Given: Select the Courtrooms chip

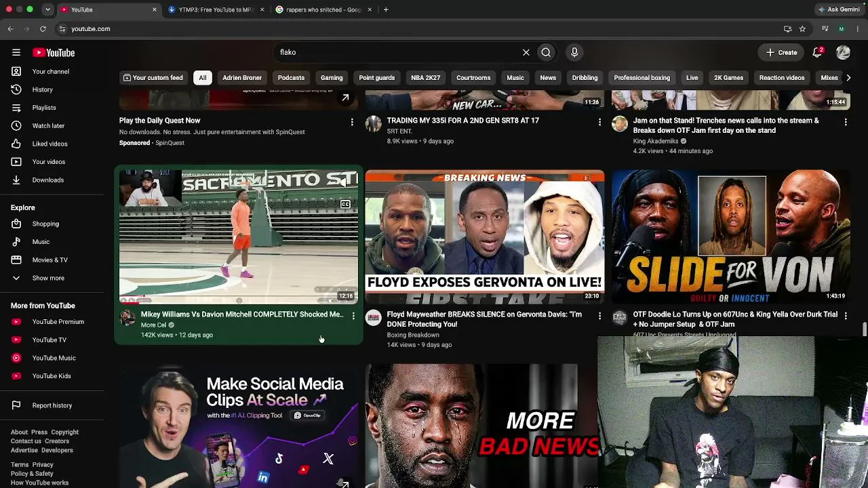Looking at the screenshot, I should pyautogui.click(x=473, y=77).
